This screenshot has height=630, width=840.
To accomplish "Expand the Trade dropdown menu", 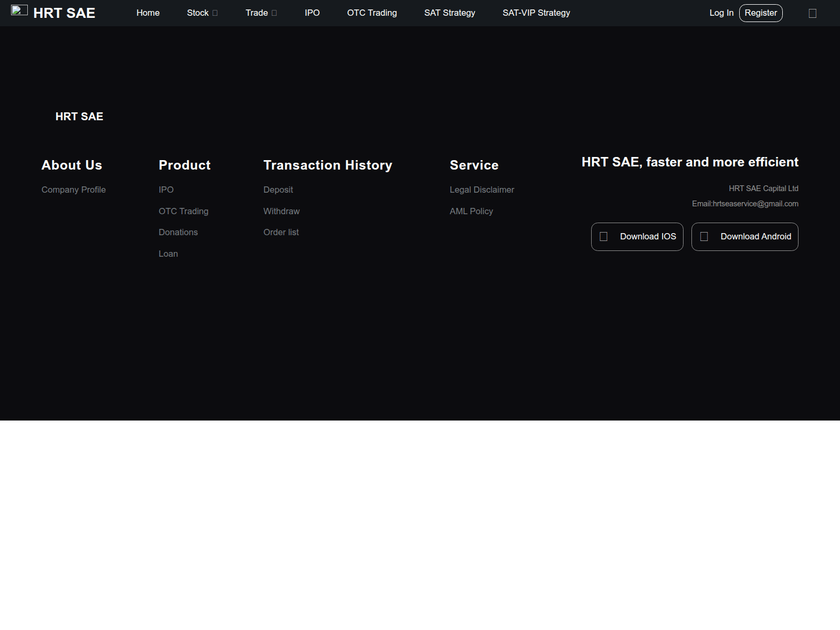I will (261, 13).
